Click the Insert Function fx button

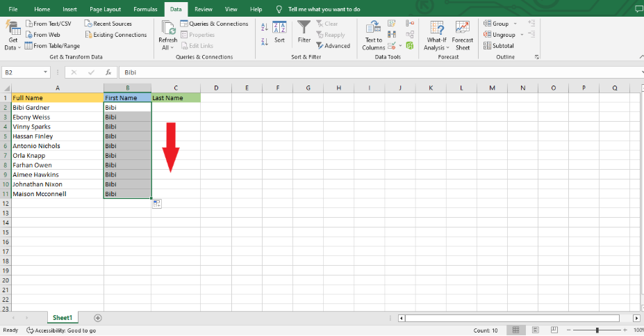[x=108, y=72]
